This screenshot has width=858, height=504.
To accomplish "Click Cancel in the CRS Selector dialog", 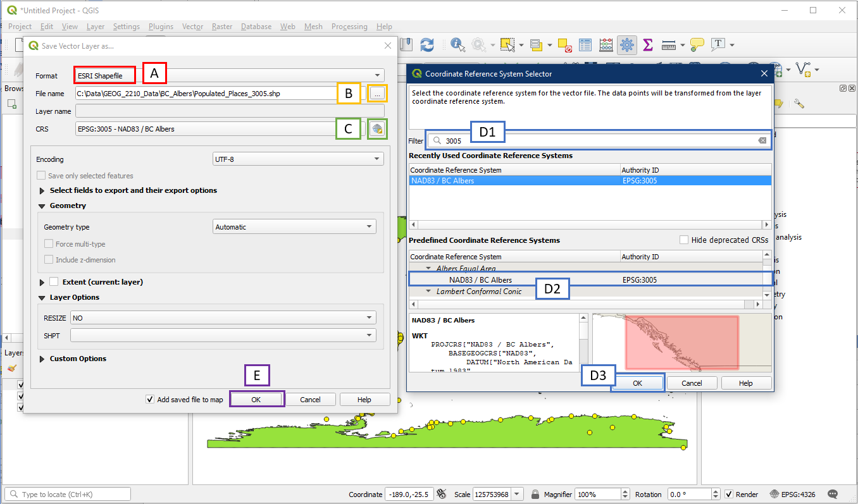I will (x=692, y=383).
